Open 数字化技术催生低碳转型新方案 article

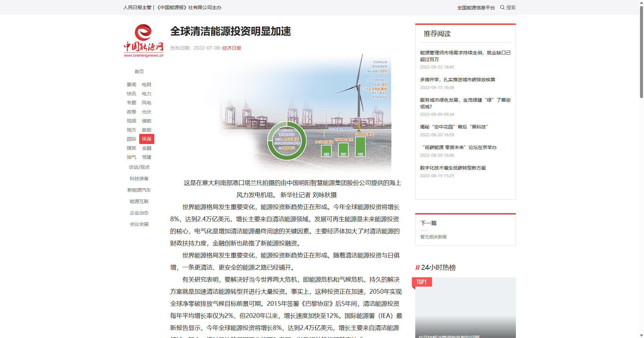coord(453,168)
